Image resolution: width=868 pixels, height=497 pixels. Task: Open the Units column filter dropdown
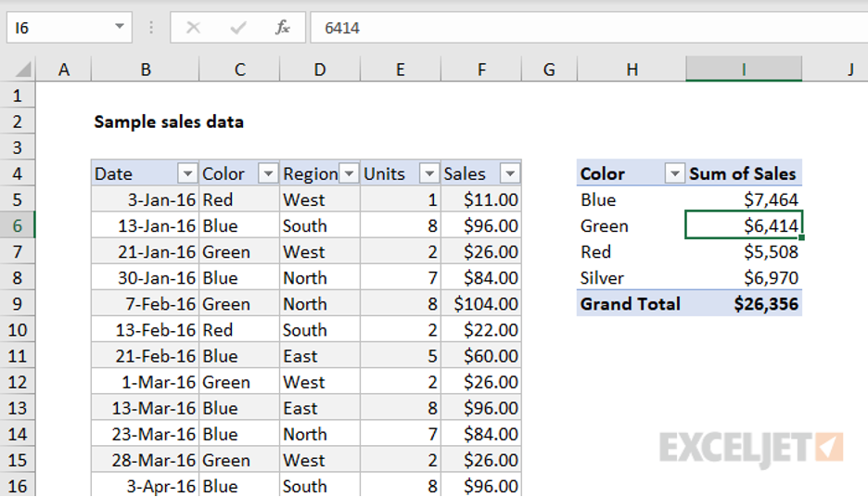(429, 173)
